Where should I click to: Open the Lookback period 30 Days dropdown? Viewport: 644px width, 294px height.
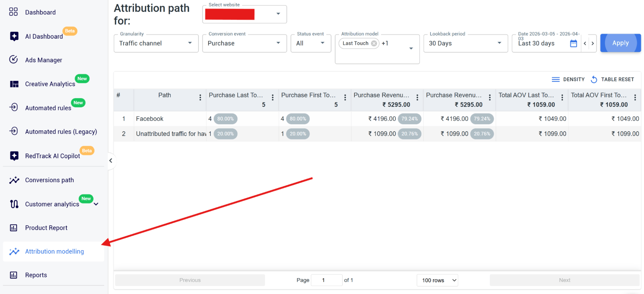(466, 43)
